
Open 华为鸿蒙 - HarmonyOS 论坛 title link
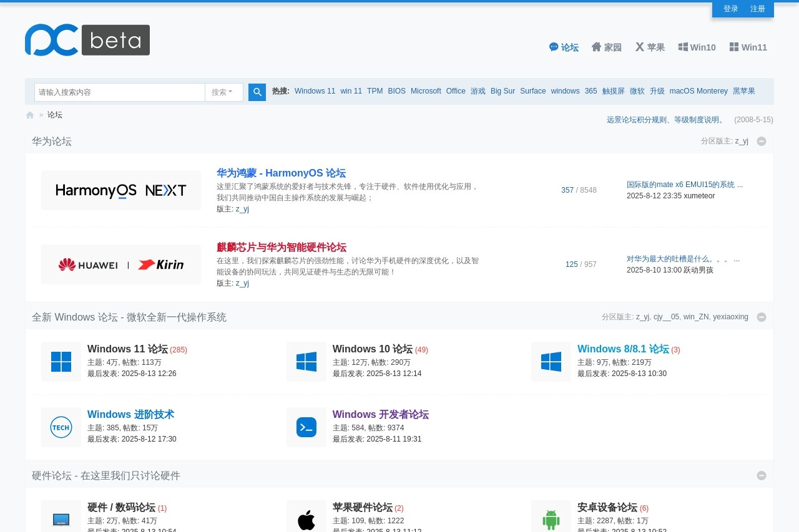coord(281,173)
